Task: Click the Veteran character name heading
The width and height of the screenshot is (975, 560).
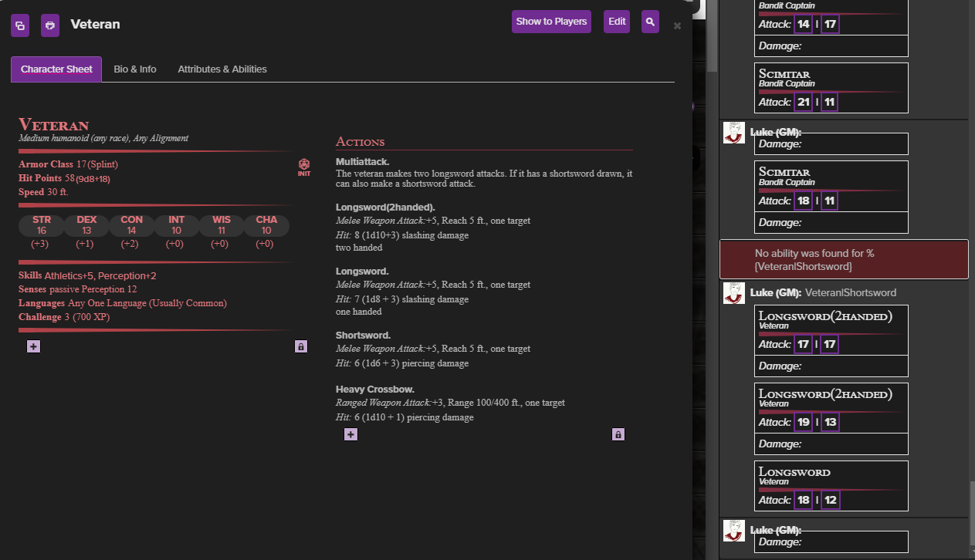Action: 54,125
